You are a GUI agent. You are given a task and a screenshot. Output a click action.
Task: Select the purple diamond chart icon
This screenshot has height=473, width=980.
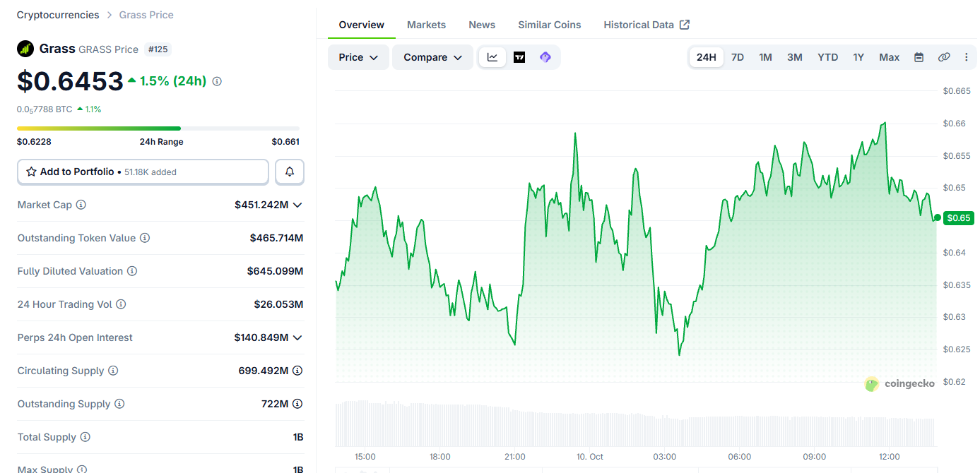point(545,57)
